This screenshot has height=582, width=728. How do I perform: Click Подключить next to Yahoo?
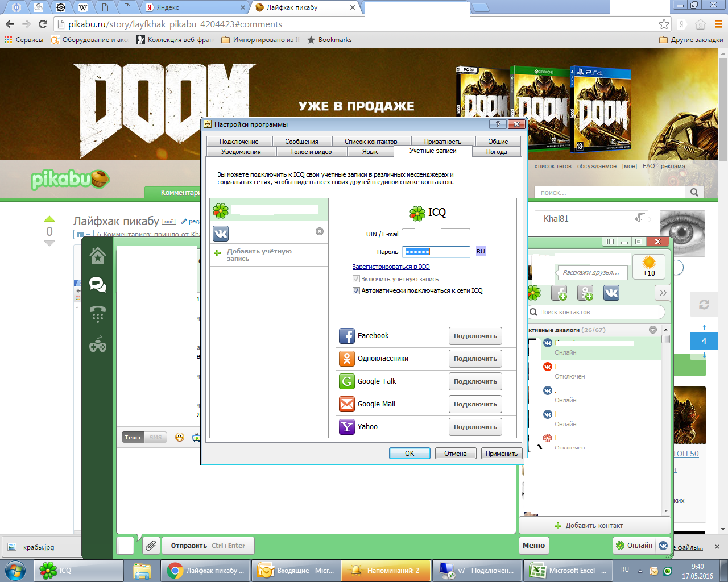475,427
